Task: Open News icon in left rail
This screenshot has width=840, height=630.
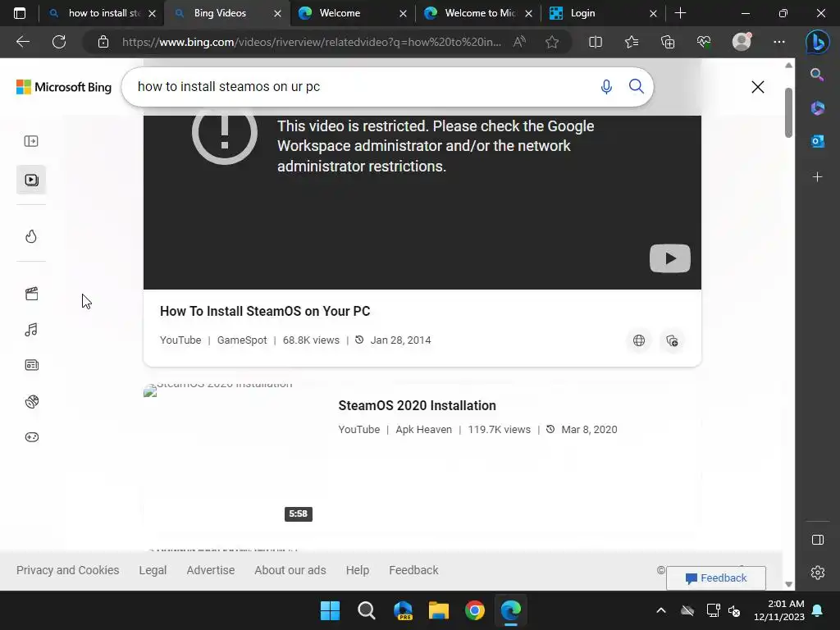Action: pyautogui.click(x=32, y=365)
